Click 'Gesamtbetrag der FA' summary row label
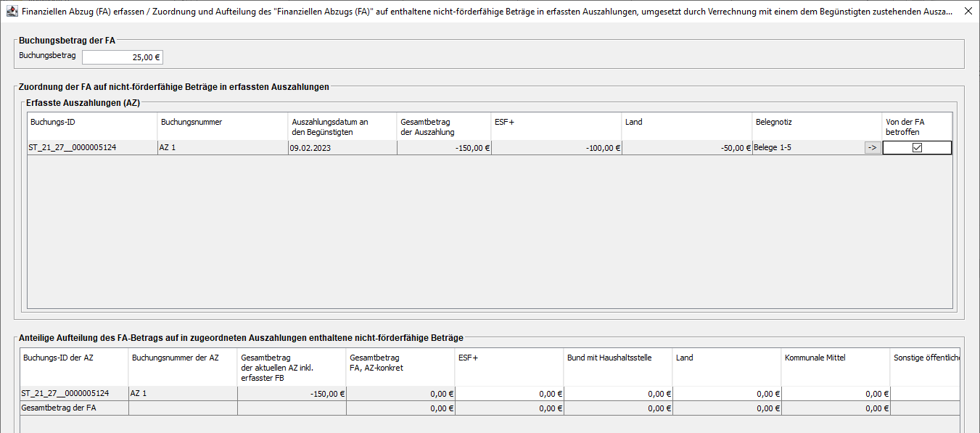 (74, 408)
